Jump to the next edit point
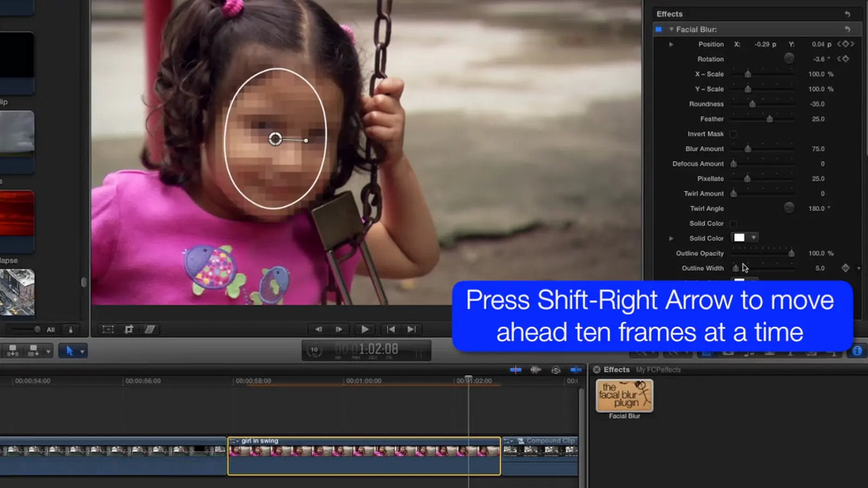 [x=412, y=330]
